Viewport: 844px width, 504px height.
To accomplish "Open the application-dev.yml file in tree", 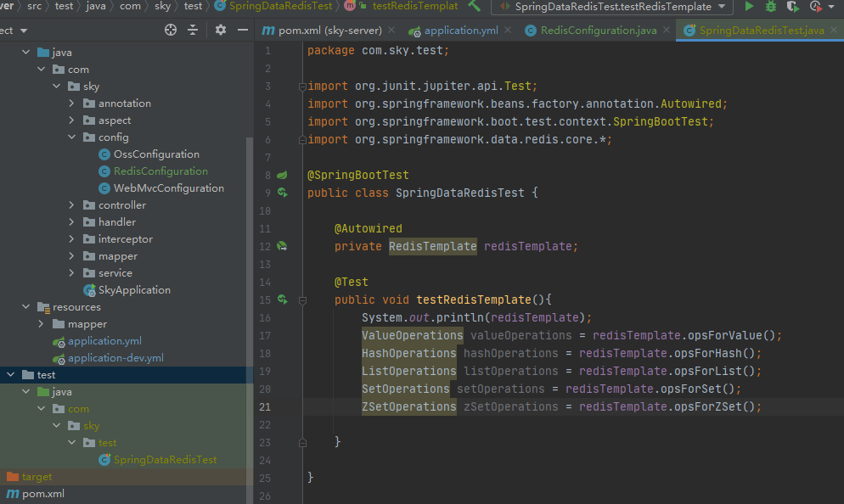I will [115, 358].
